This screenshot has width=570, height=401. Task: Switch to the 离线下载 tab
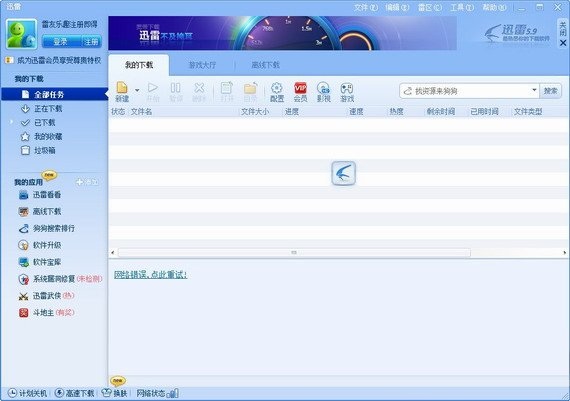click(x=266, y=65)
